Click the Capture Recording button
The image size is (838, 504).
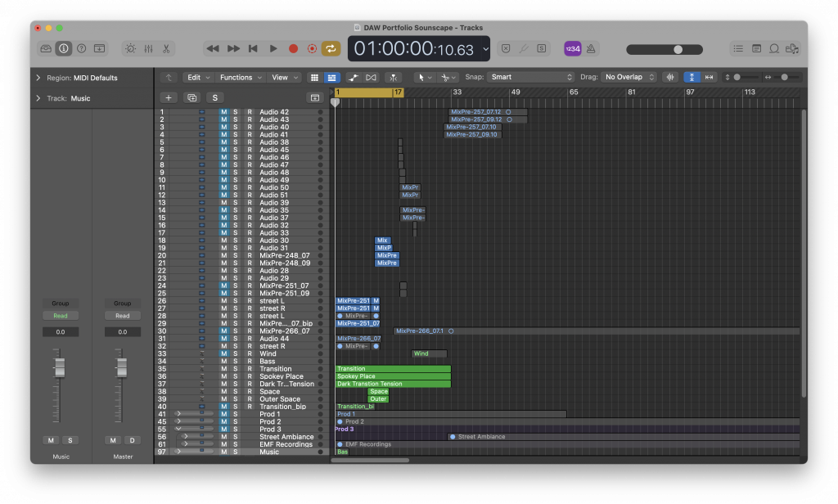pyautogui.click(x=312, y=48)
